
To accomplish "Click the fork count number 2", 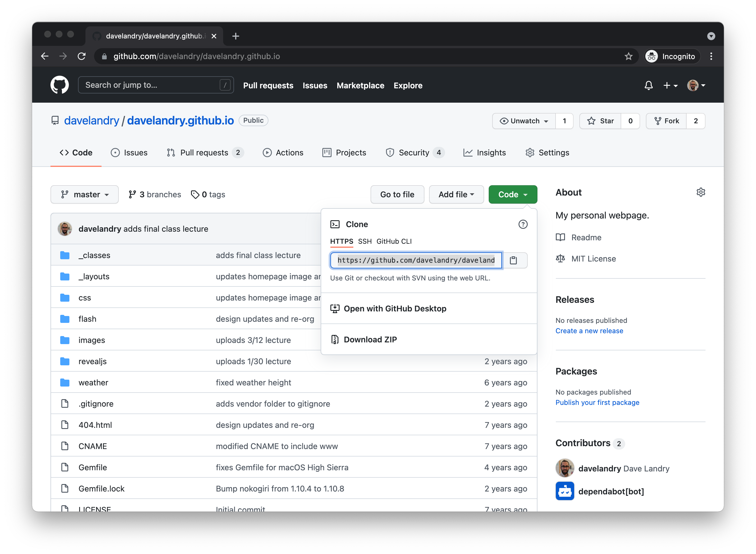I will tap(695, 121).
